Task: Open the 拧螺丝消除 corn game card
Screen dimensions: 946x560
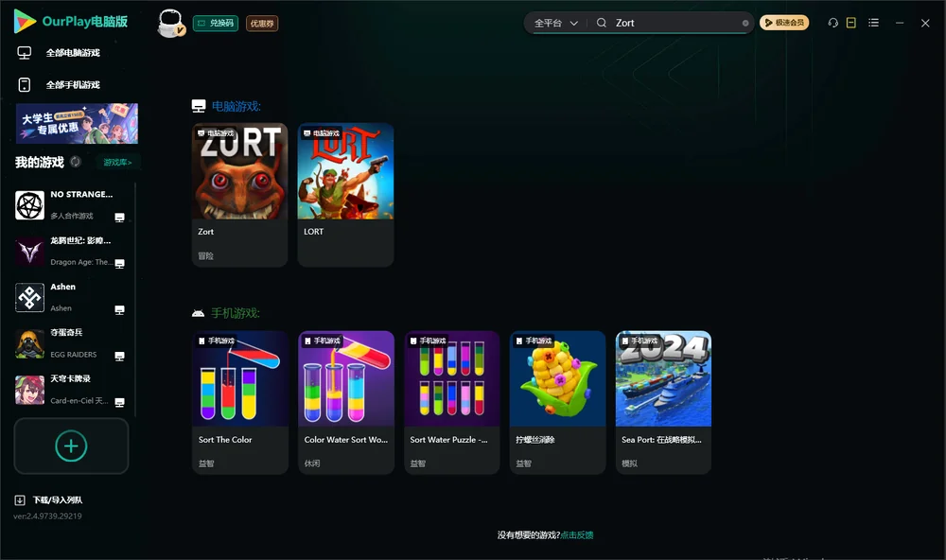Action: (x=557, y=403)
